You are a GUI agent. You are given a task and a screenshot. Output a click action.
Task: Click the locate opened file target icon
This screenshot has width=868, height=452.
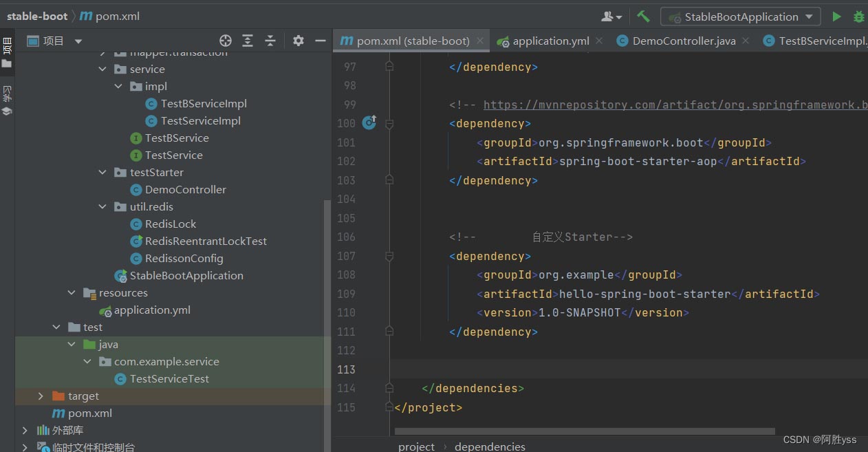[225, 41]
